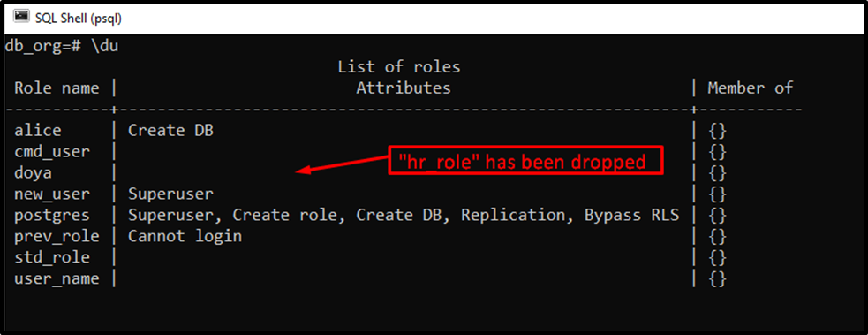Click the Create DB attribute for alice

point(171,131)
